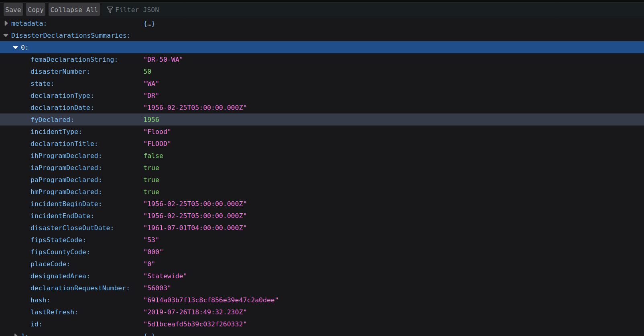Select the fipsStateCode value "53"

point(151,240)
